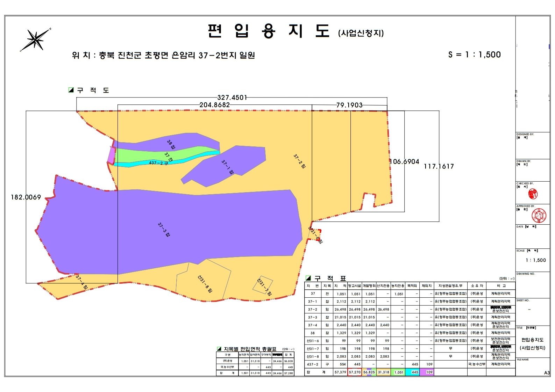Select the SHEET NO. label in the title block
The width and height of the screenshot is (555, 392).
[x=523, y=300]
